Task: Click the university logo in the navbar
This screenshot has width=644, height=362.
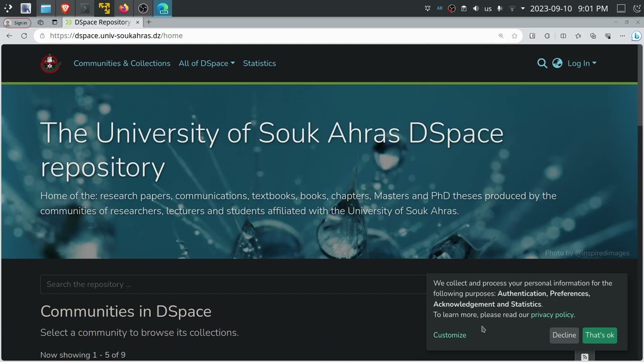Action: coord(50,63)
